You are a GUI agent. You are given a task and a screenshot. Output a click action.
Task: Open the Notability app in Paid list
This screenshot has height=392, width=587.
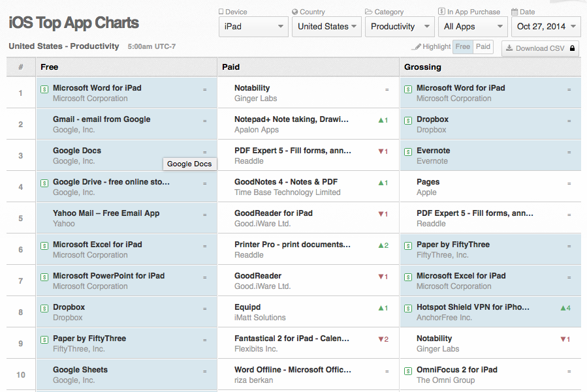[x=252, y=88]
